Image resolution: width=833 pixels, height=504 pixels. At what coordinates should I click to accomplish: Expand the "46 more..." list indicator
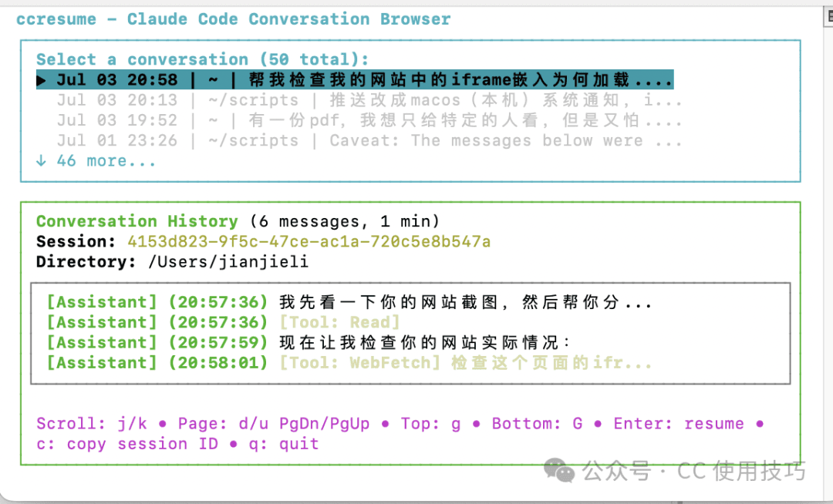[x=96, y=161]
